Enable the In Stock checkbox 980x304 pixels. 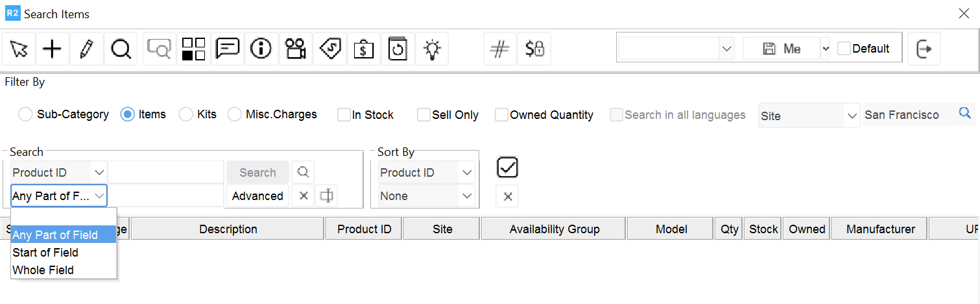click(344, 115)
